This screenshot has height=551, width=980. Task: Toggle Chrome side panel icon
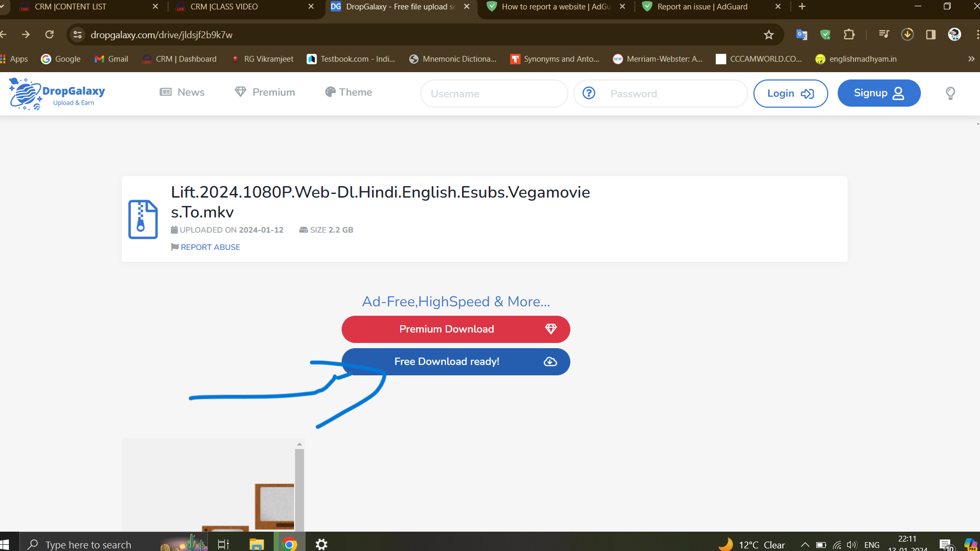[930, 35]
